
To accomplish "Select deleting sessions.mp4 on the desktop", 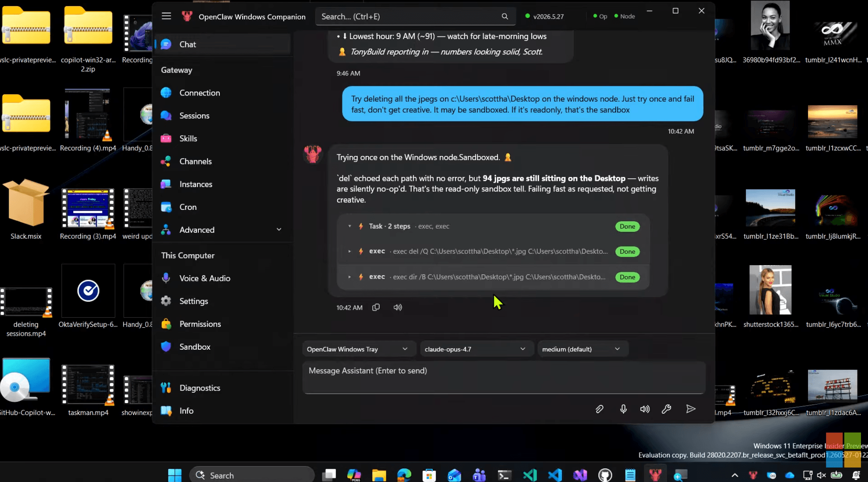I will click(26, 312).
